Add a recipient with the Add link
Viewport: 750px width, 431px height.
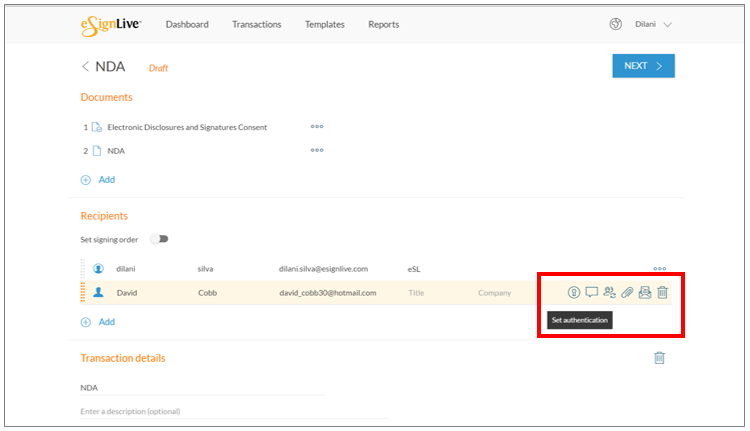(98, 322)
